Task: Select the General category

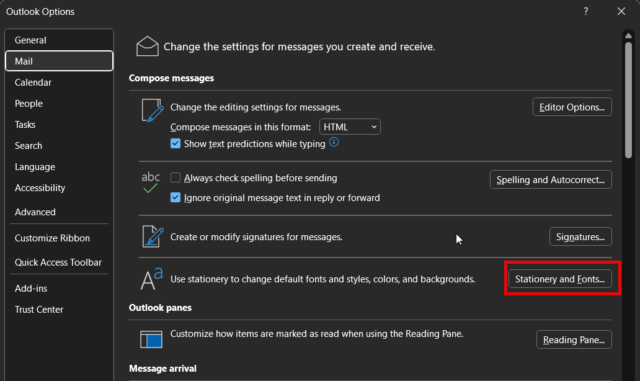Action: pos(59,40)
